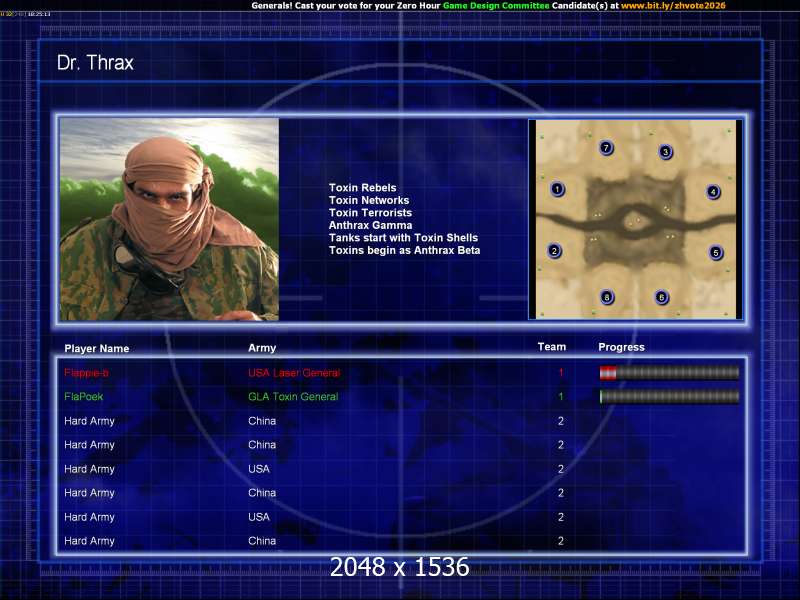800x600 pixels.
Task: Click the Army column header
Action: tap(262, 348)
